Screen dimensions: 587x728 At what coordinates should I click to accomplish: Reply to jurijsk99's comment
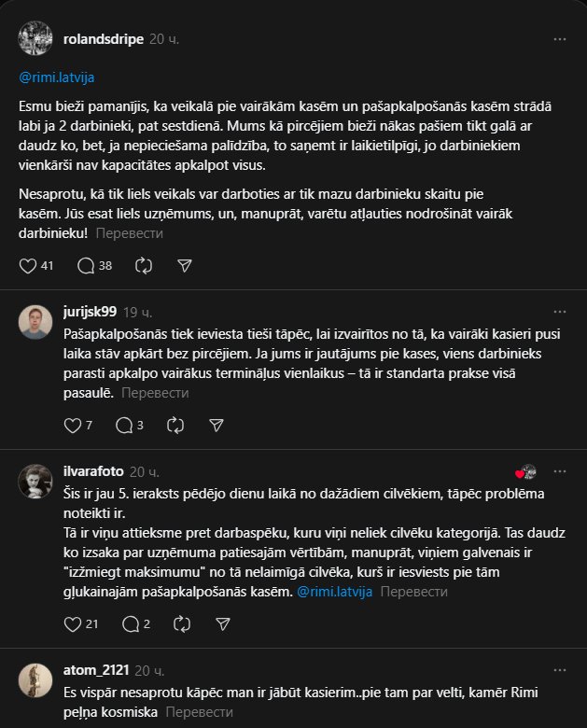pyautogui.click(x=124, y=425)
